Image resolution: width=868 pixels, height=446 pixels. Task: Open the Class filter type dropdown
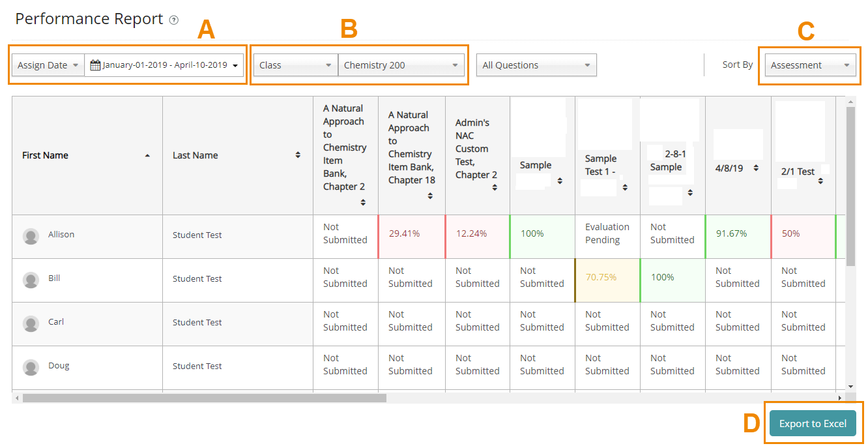click(x=295, y=65)
